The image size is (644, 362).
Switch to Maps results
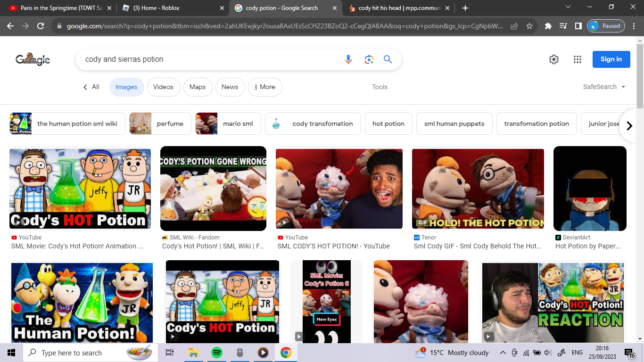pos(198,87)
